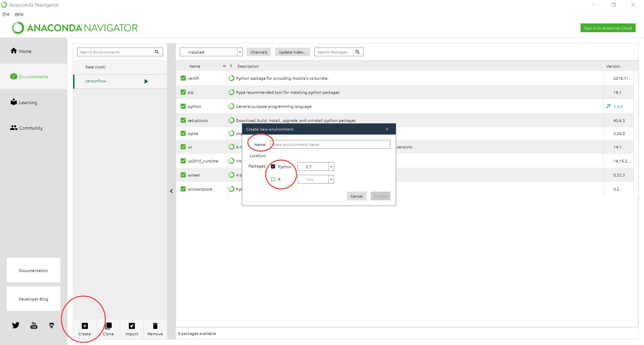The image size is (644, 345).
Task: Click the sqlite package status circle
Action: click(x=231, y=133)
